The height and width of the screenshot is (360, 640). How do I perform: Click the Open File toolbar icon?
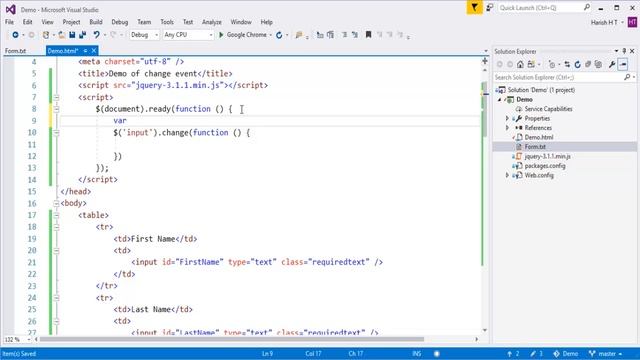pyautogui.click(x=62, y=35)
